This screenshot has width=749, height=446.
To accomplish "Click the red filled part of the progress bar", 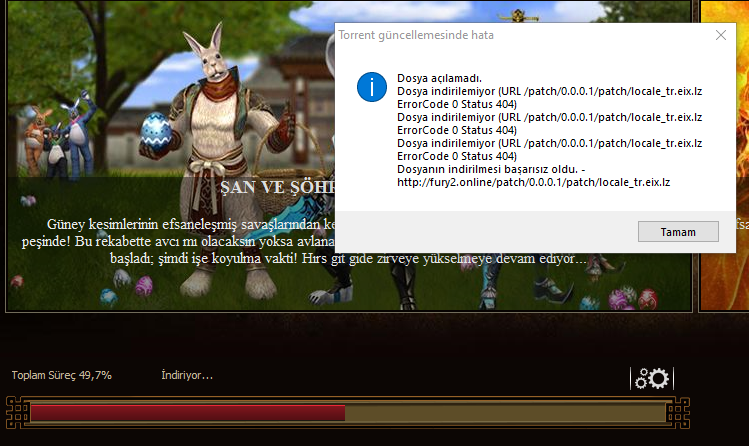I will pyautogui.click(x=188, y=413).
